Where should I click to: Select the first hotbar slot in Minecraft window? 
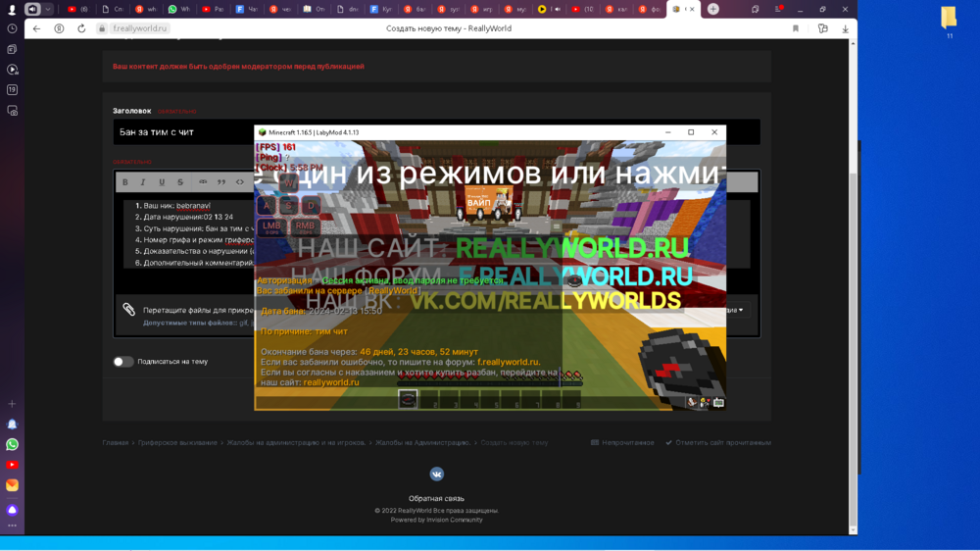click(408, 399)
